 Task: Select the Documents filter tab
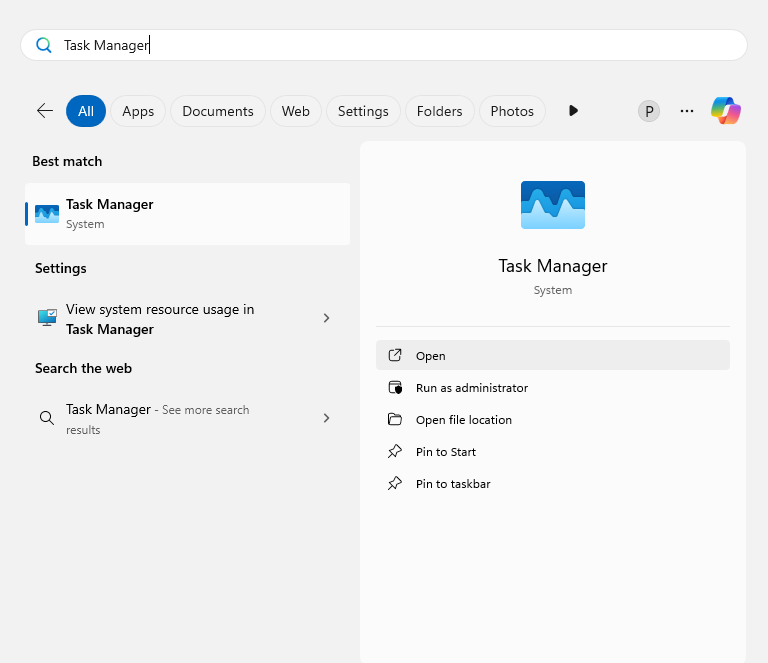pos(218,111)
